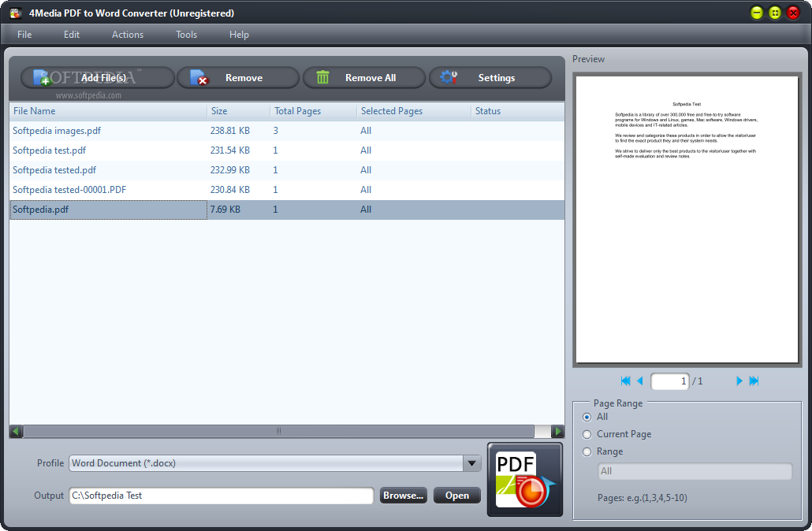Go to next preview page
Viewport: 812px width, 531px height.
pyautogui.click(x=739, y=381)
